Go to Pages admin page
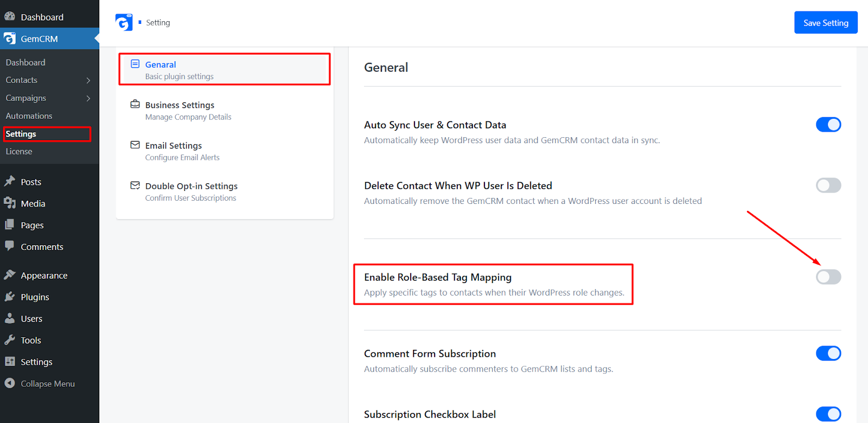 click(x=32, y=225)
